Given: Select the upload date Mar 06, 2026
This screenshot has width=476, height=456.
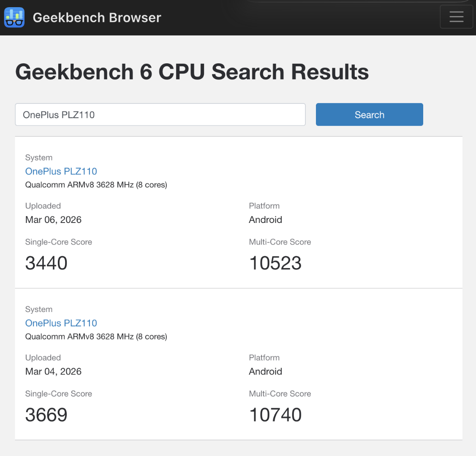Looking at the screenshot, I should tap(53, 220).
